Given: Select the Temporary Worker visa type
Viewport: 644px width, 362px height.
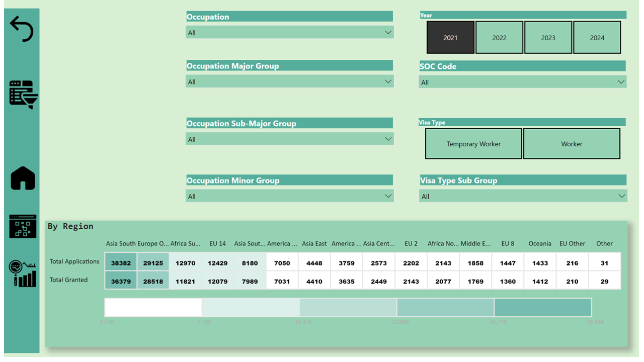Looking at the screenshot, I should point(473,144).
